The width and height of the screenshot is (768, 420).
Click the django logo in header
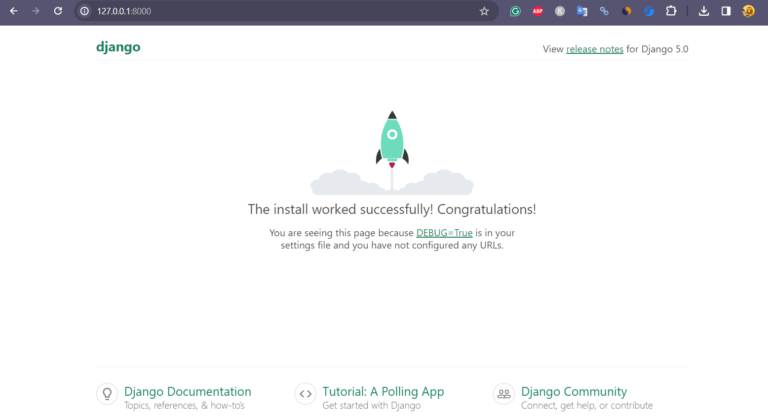[118, 47]
